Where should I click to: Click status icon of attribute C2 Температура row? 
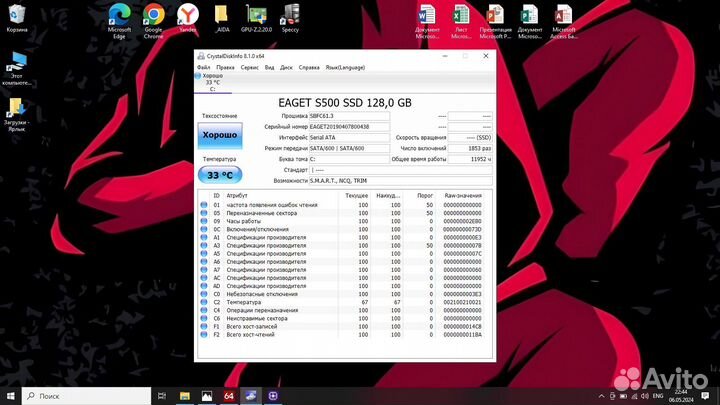204,302
